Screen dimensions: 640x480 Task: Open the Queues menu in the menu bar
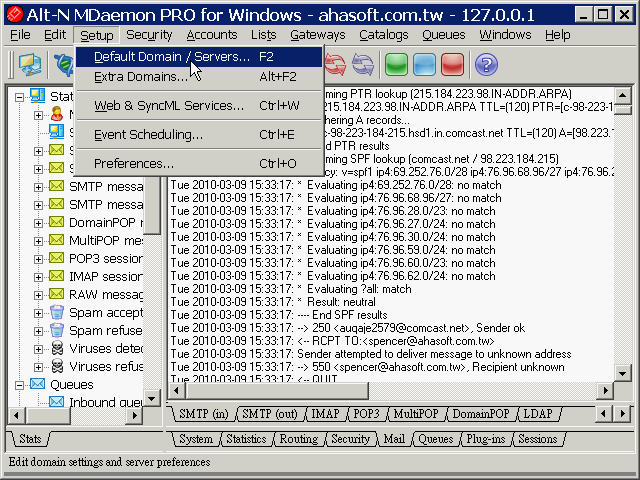pos(444,35)
